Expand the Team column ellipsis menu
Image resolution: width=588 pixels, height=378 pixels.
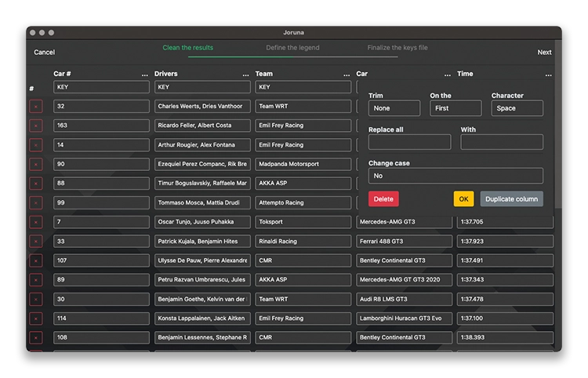coord(346,75)
